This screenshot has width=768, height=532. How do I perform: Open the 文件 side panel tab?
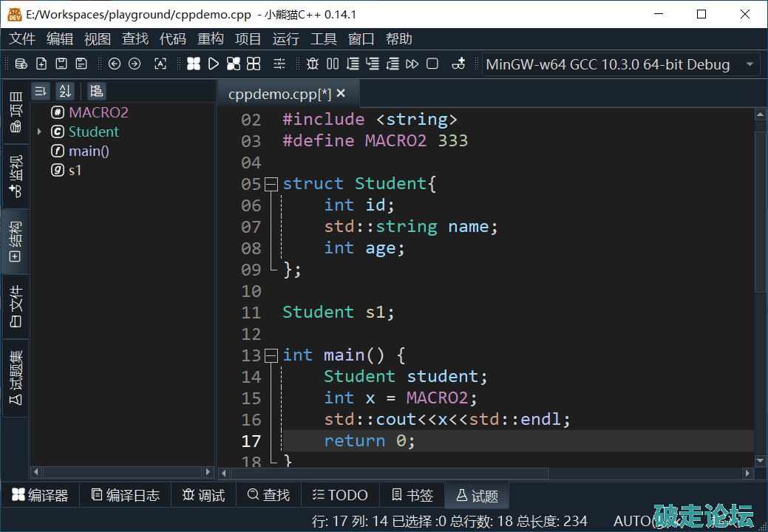pos(16,307)
